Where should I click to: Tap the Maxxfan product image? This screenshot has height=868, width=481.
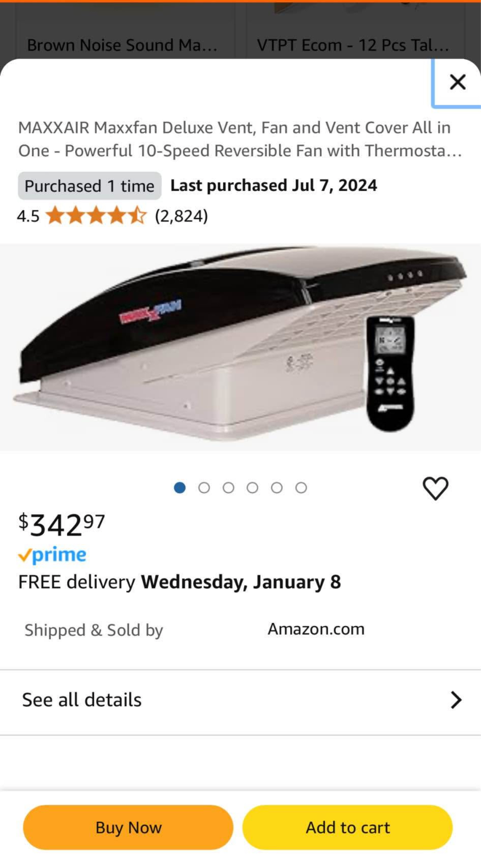tap(240, 347)
